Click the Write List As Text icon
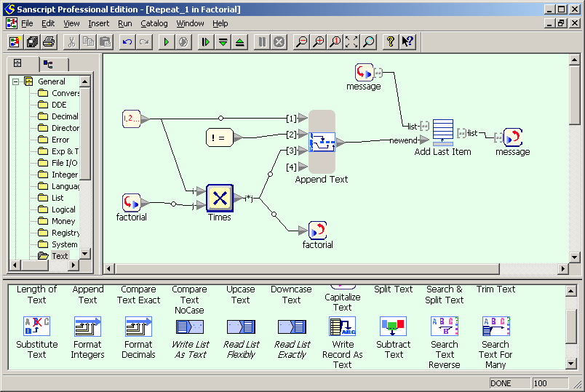The image size is (585, 392). click(x=190, y=327)
